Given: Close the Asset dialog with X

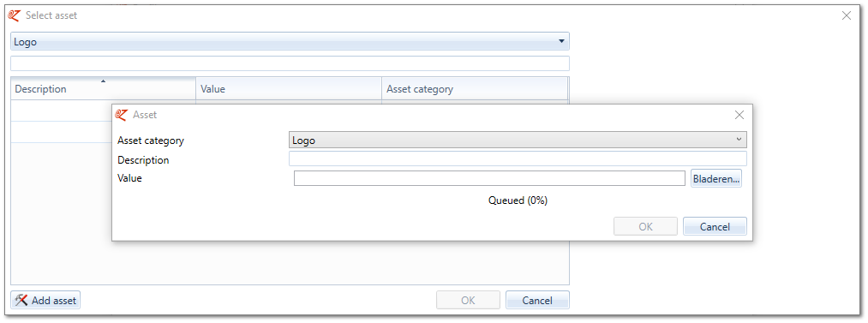Looking at the screenshot, I should (739, 115).
